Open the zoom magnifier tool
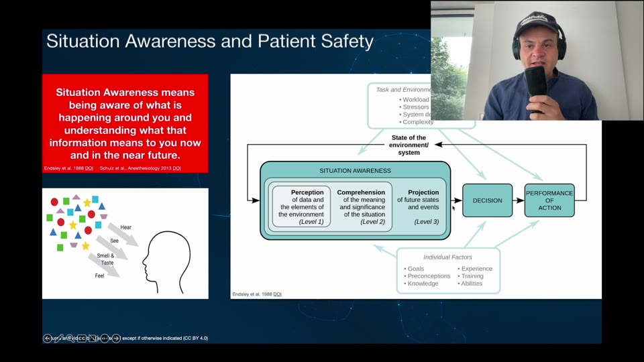This screenshot has width=644, height=362. coord(70,338)
